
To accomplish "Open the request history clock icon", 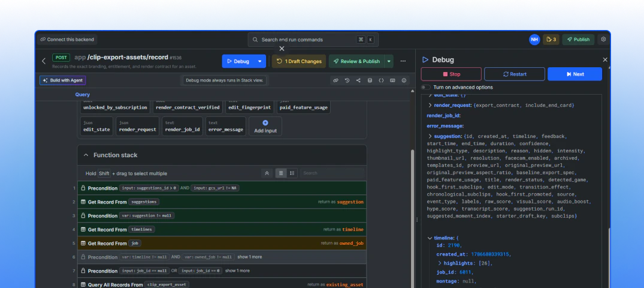I will click(347, 80).
